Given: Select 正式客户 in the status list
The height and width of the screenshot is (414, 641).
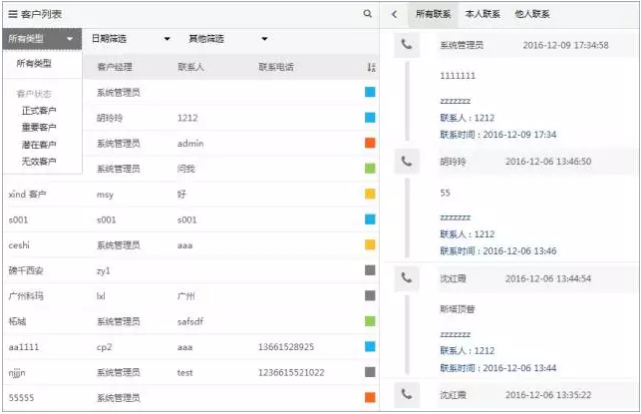Looking at the screenshot, I should coord(39,111).
